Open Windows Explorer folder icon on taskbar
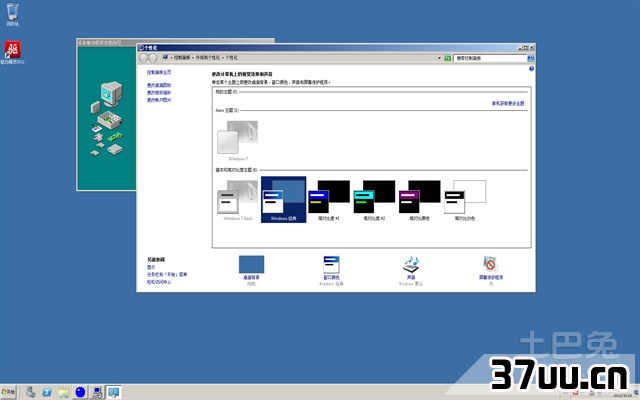Image resolution: width=640 pixels, height=400 pixels. click(x=64, y=392)
